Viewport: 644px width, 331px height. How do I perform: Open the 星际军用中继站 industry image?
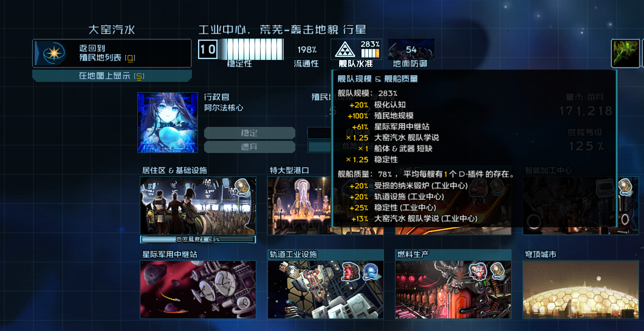tap(198, 290)
